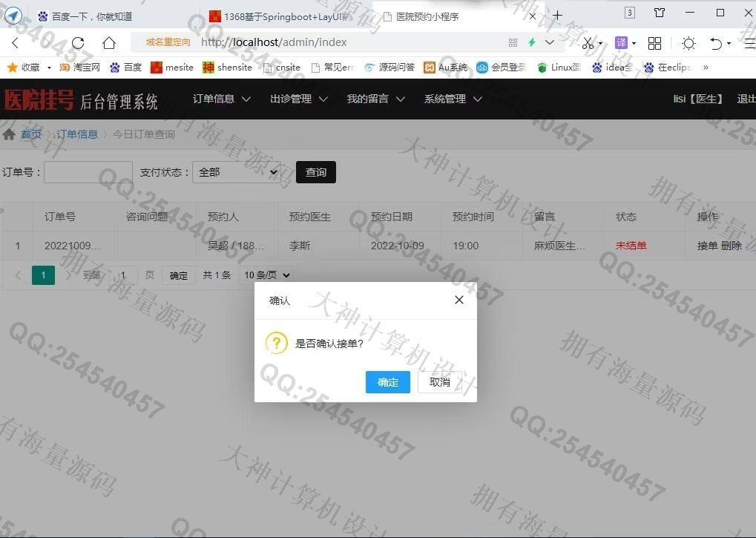The width and height of the screenshot is (756, 538).
Task: Open a new browser tab with plus icon
Action: coord(557,15)
